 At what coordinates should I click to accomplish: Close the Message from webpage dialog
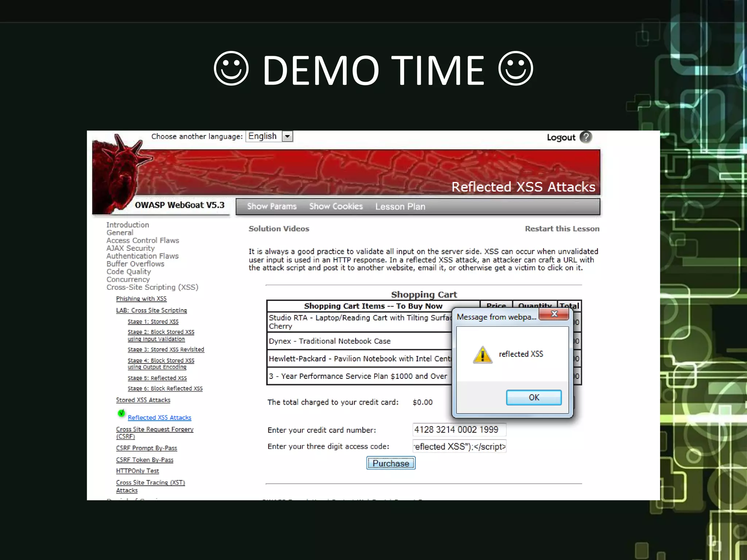(554, 314)
